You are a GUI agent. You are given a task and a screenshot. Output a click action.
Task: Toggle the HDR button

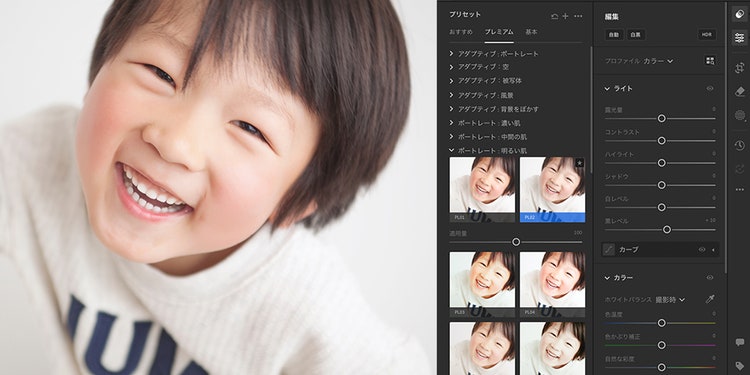pyautogui.click(x=706, y=34)
